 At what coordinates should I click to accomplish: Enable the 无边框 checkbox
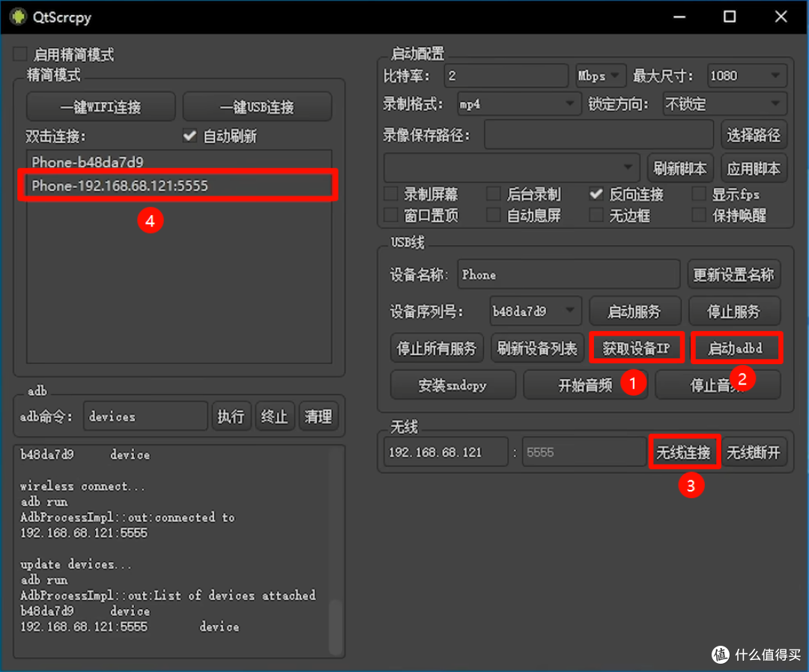[x=596, y=215]
